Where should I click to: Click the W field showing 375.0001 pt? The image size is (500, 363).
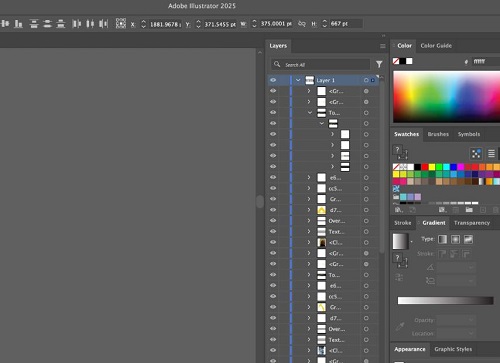coord(276,24)
